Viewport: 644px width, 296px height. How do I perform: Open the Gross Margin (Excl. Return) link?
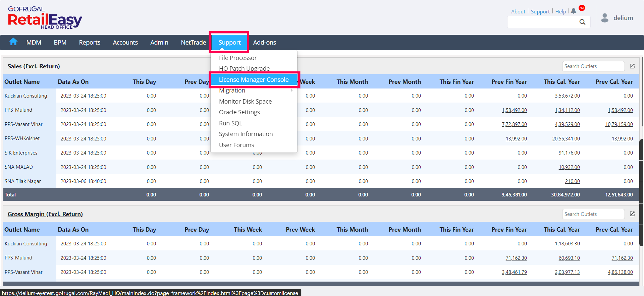(45, 214)
